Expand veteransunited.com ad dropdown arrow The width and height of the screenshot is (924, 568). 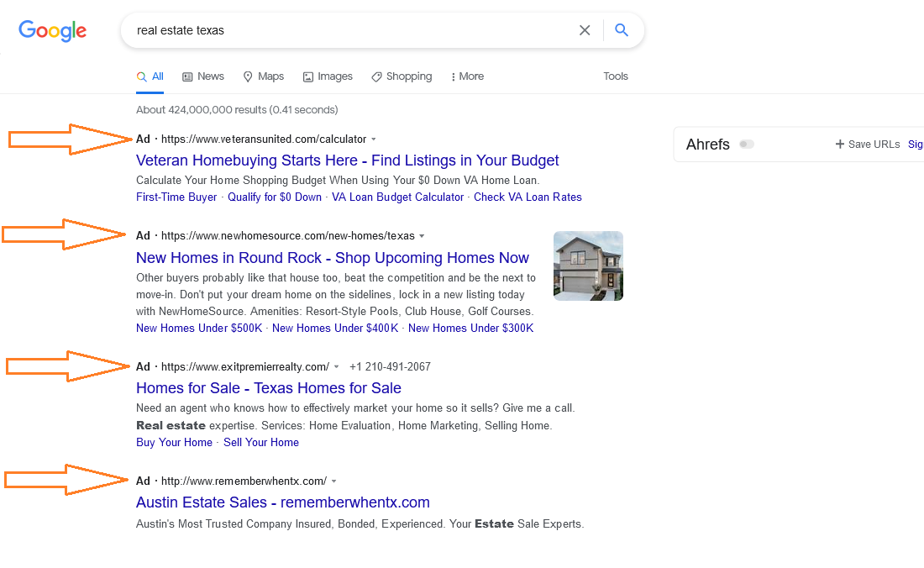point(374,139)
